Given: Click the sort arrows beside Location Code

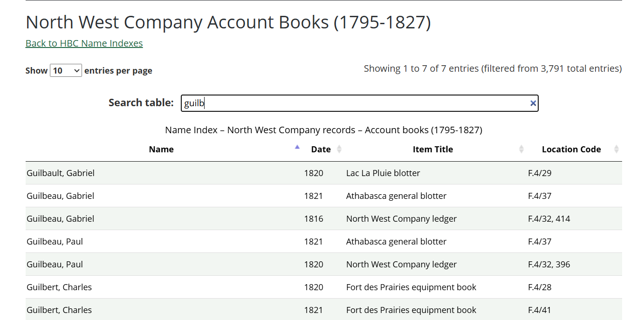Looking at the screenshot, I should [617, 149].
